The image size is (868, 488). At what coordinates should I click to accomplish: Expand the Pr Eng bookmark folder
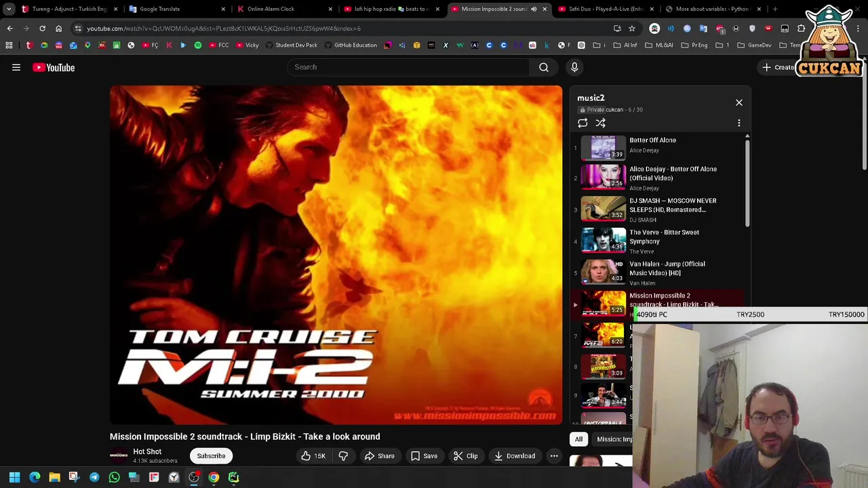point(693,45)
